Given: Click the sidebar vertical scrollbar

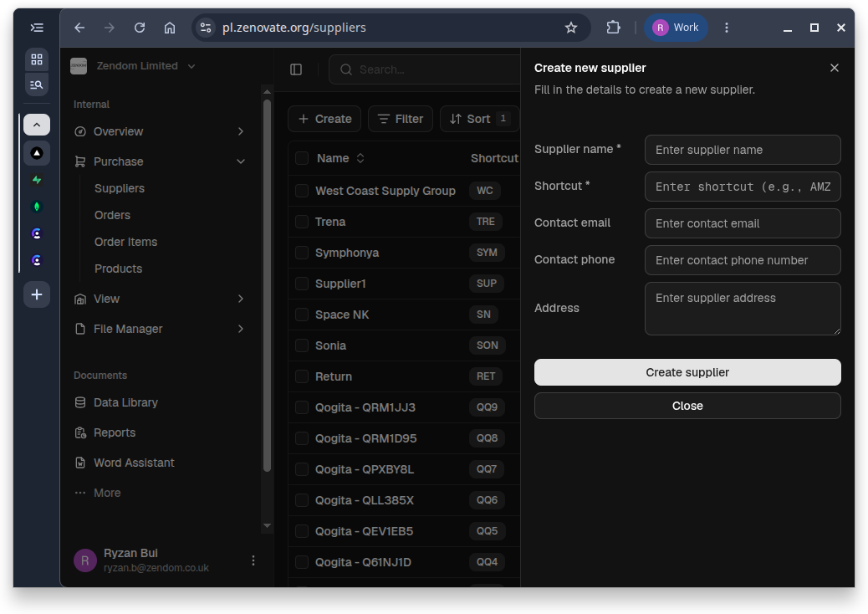Looking at the screenshot, I should (x=267, y=285).
